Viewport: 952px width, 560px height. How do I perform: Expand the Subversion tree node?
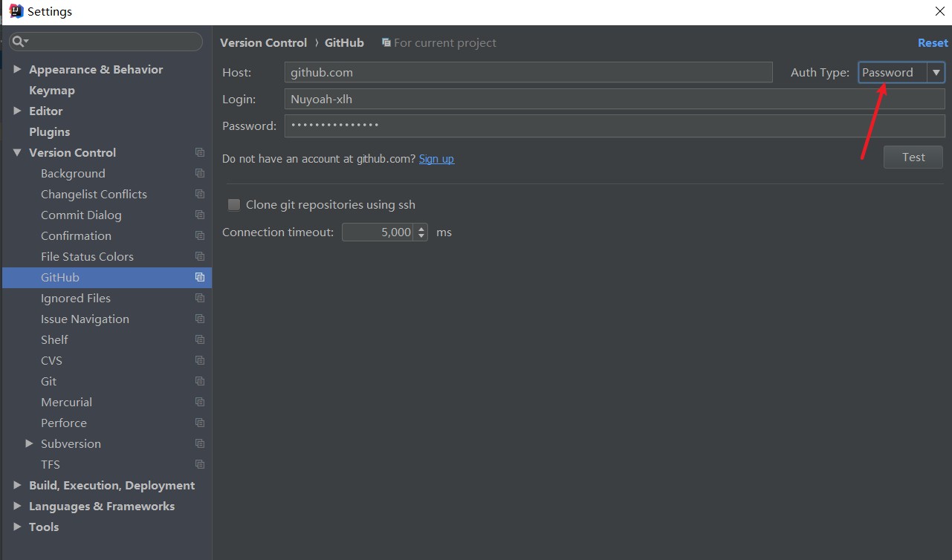[29, 443]
